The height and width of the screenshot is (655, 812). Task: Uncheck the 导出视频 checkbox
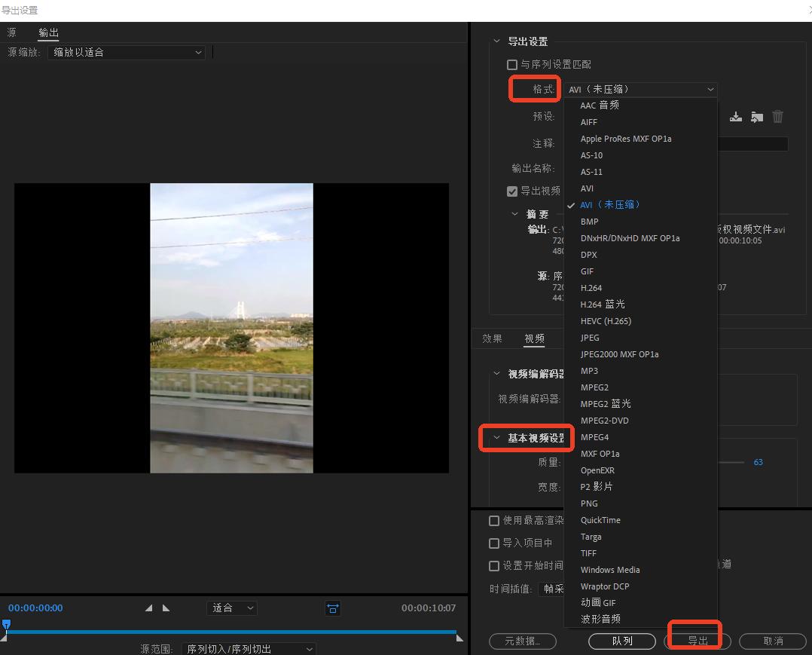(x=512, y=191)
